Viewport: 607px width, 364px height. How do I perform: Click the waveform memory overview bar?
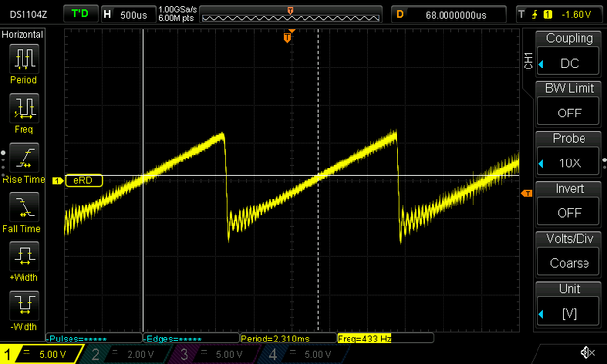point(291,15)
